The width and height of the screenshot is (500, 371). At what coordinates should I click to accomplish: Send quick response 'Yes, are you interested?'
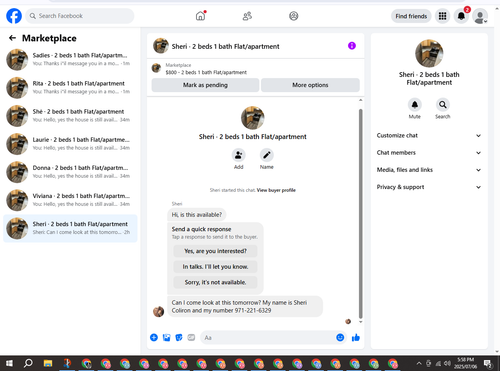pyautogui.click(x=215, y=251)
